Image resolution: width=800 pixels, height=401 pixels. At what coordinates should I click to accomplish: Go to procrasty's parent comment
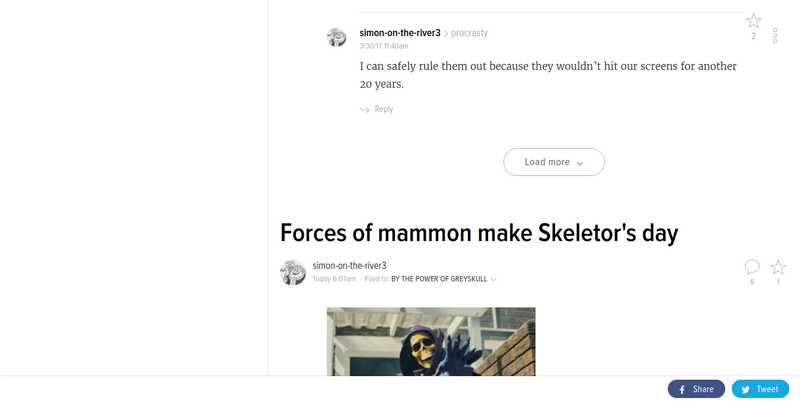469,33
